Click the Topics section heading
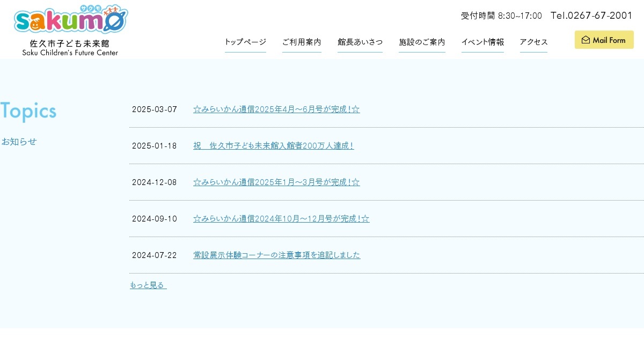 tap(28, 111)
